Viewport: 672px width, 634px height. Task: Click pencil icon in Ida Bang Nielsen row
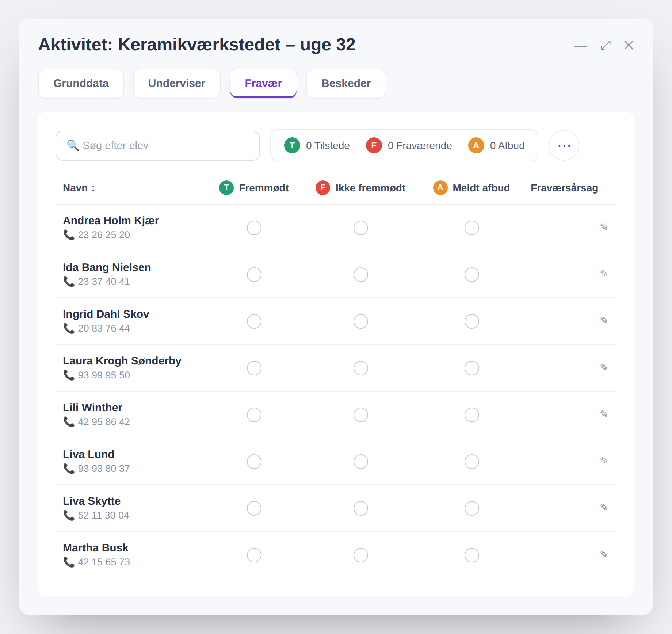[x=604, y=274]
